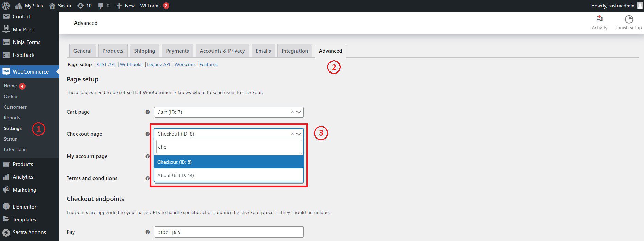
Task: Open the Page setup section link
Action: [80, 64]
